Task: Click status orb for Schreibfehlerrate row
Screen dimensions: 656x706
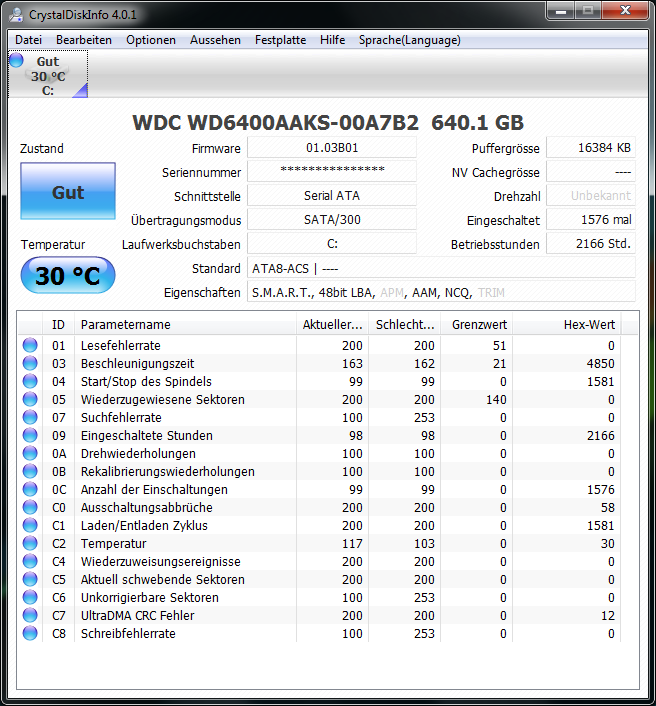Action: pyautogui.click(x=30, y=634)
